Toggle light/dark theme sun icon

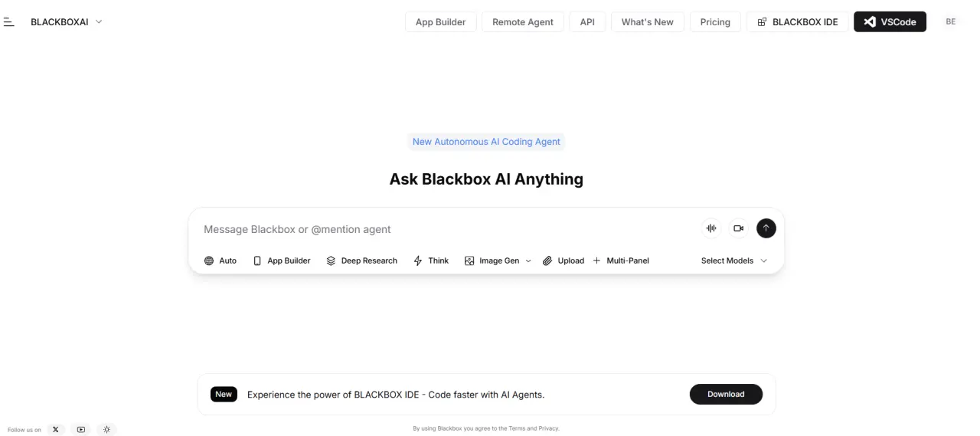tap(107, 430)
